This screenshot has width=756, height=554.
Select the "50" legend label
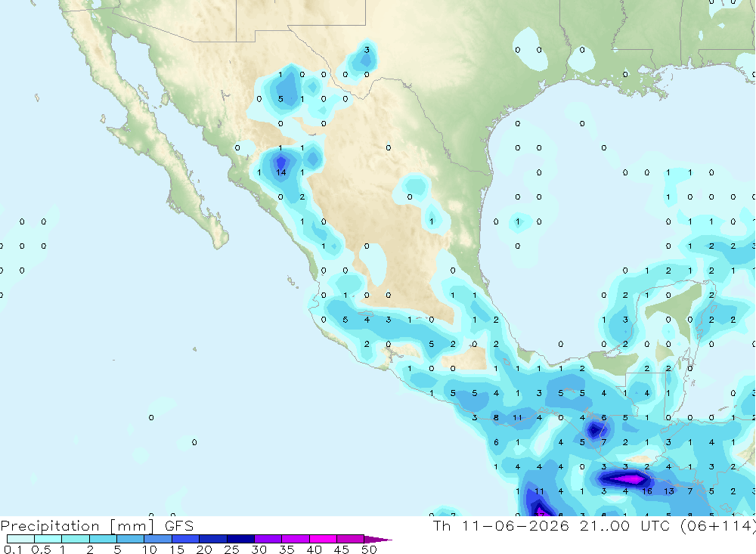pyautogui.click(x=369, y=549)
